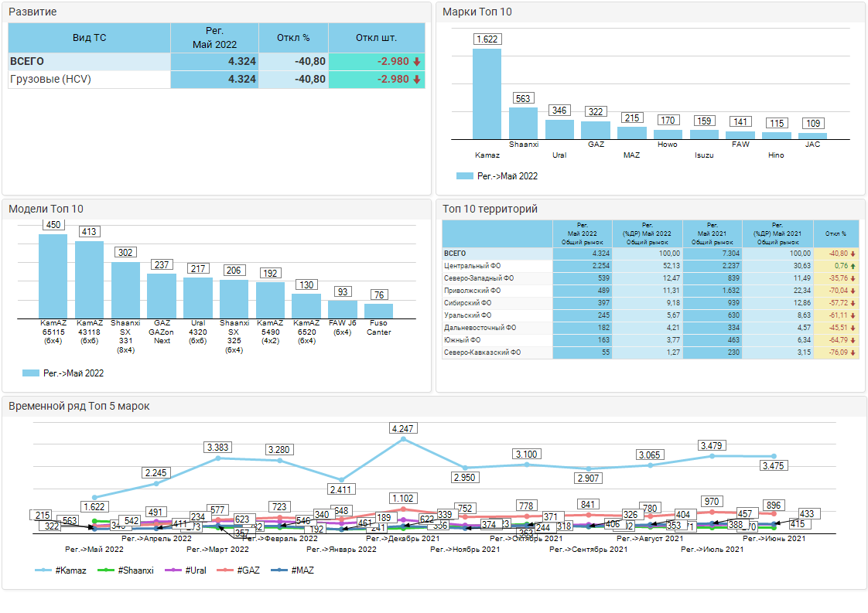Click the Fuso Canter bar in models chart
868x613 pixels.
(x=378, y=311)
